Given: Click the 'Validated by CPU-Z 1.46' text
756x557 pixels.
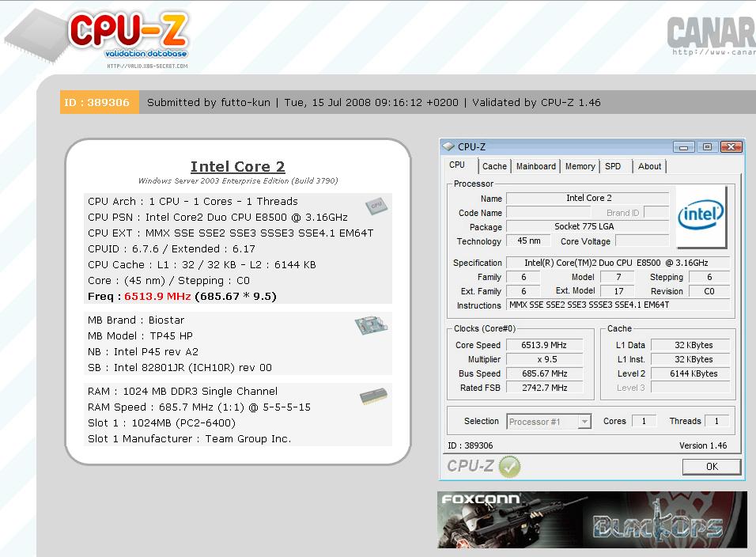Looking at the screenshot, I should pos(537,102).
